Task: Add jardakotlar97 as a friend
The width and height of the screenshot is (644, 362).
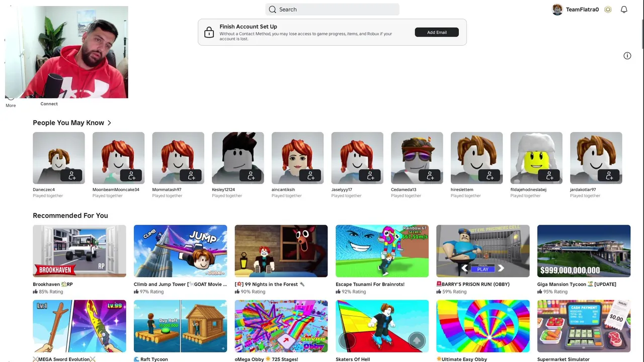Action: (x=609, y=175)
